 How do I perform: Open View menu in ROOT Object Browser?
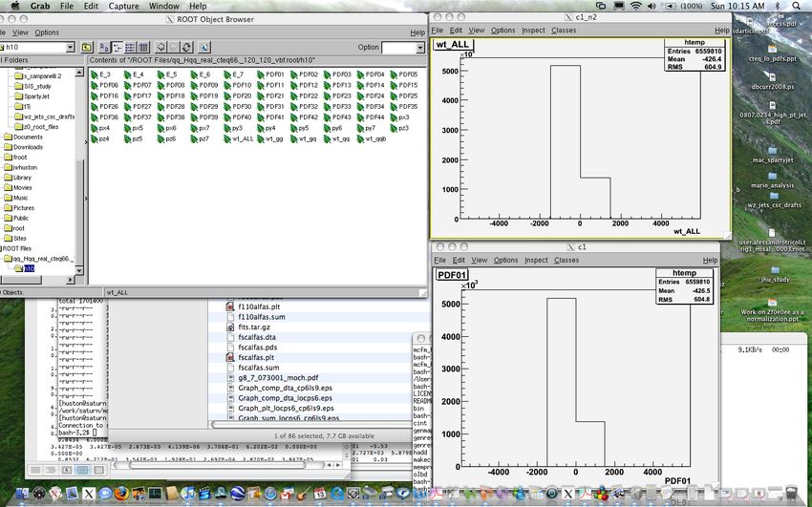tap(20, 32)
